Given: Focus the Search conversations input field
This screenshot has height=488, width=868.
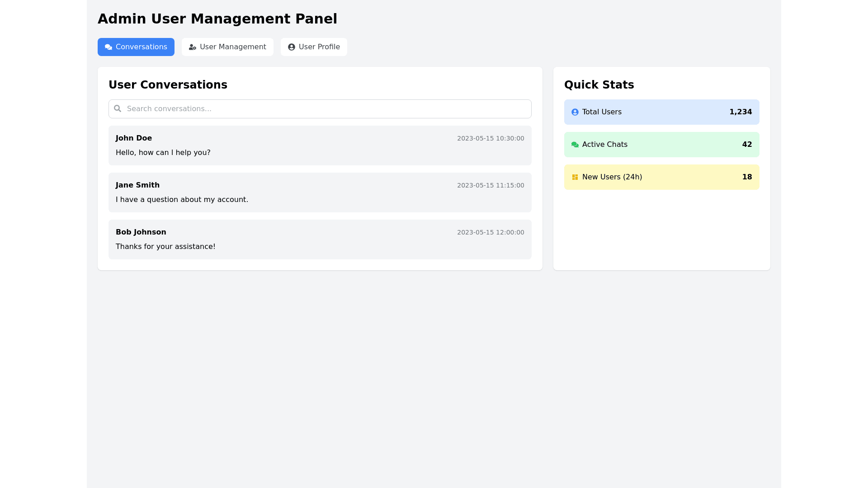Looking at the screenshot, I should coord(325,109).
